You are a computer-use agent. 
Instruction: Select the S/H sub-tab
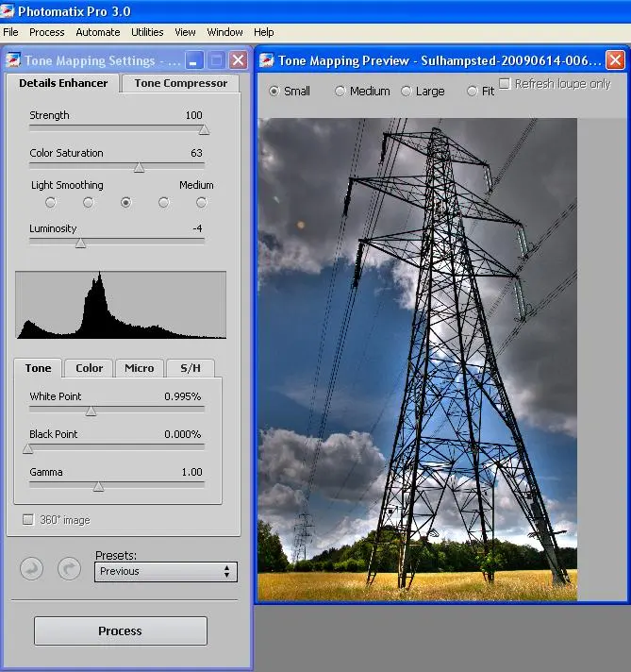pos(191,368)
